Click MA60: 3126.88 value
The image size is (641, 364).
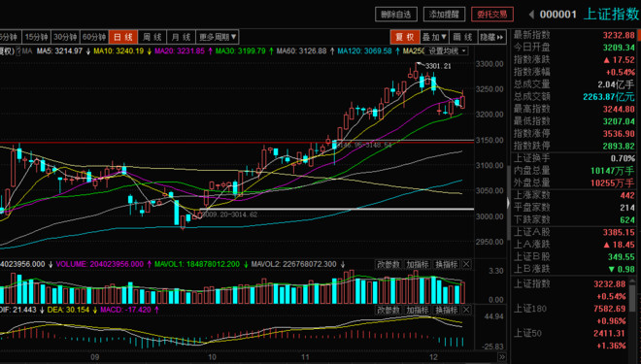pos(301,51)
